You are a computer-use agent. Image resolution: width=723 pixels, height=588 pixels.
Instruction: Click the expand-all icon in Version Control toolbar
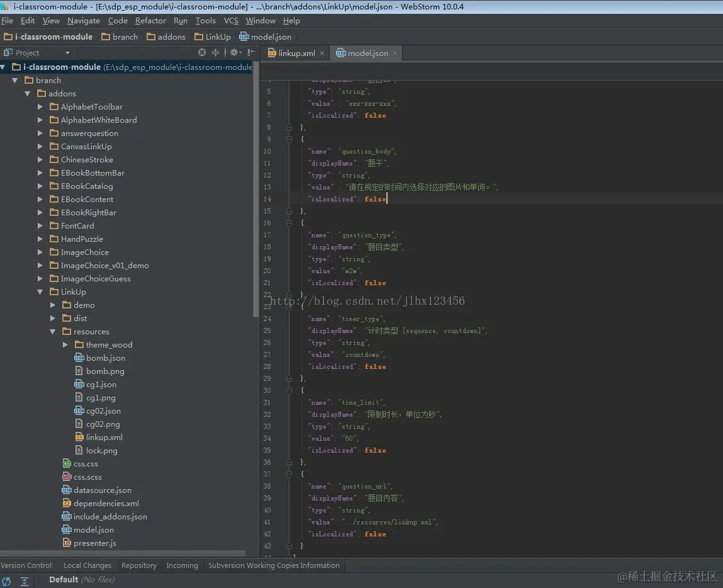tap(25, 581)
